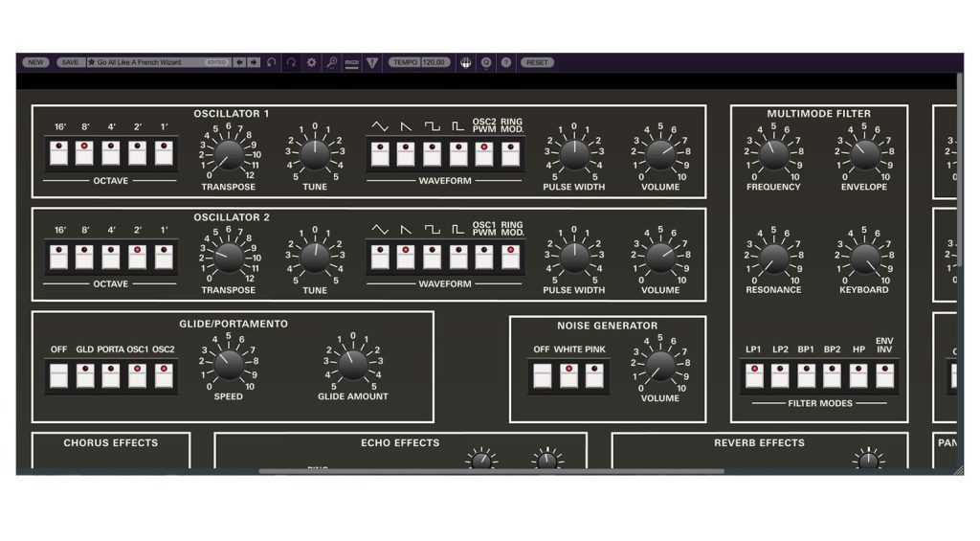The image size is (980, 541).
Task: Select Oscillator 1 octave 1' button
Action: click(x=164, y=153)
